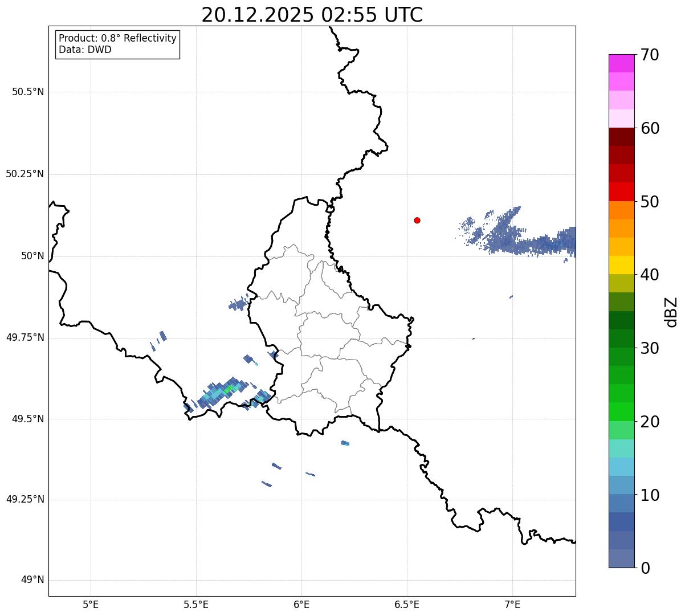This screenshot has width=685, height=616.
Task: Select the magenta colorbar segment at the top
Action: [621, 63]
